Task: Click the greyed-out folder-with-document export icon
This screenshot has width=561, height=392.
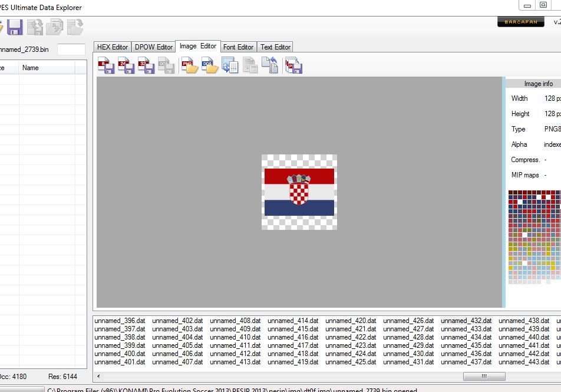Action: pyautogui.click(x=55, y=27)
